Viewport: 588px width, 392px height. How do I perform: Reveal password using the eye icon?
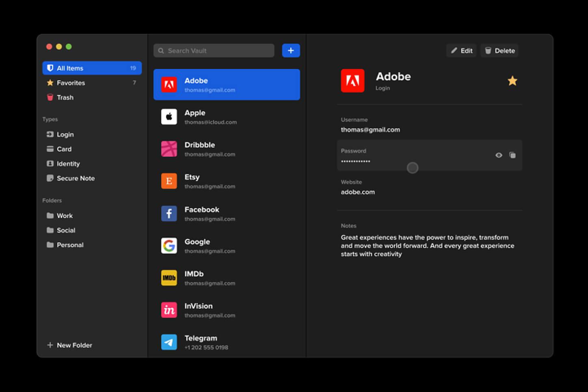pos(499,155)
